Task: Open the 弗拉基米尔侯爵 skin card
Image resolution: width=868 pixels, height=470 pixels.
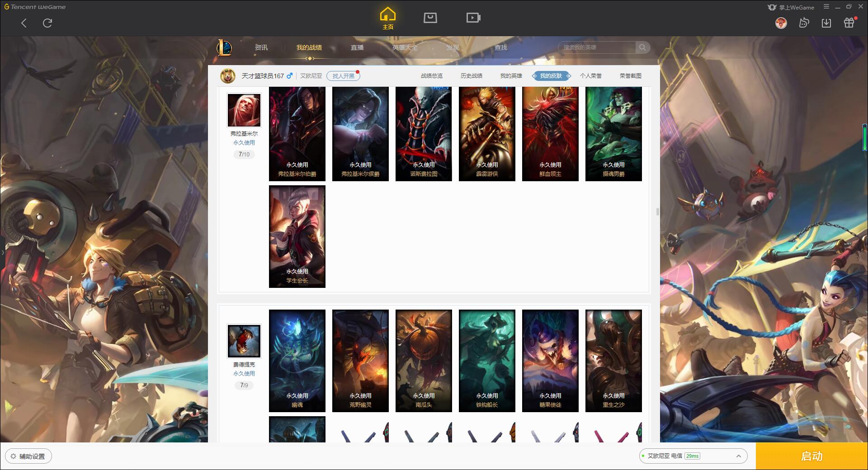Action: tap(360, 134)
